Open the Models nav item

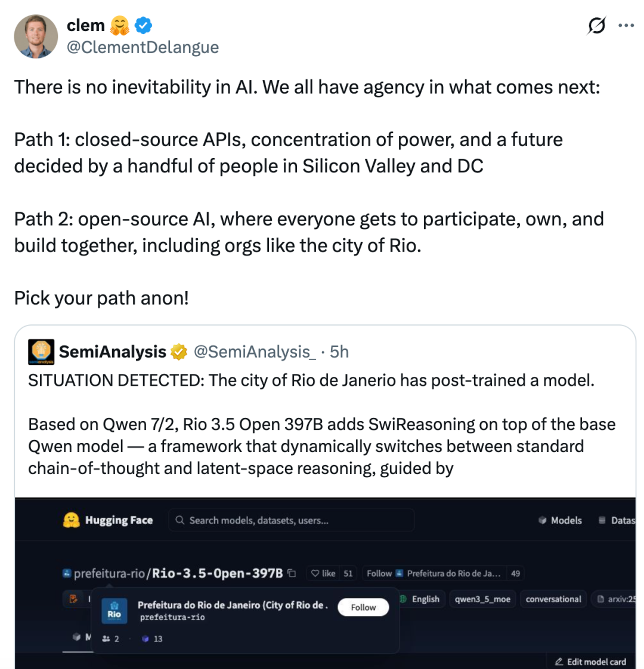(x=560, y=520)
